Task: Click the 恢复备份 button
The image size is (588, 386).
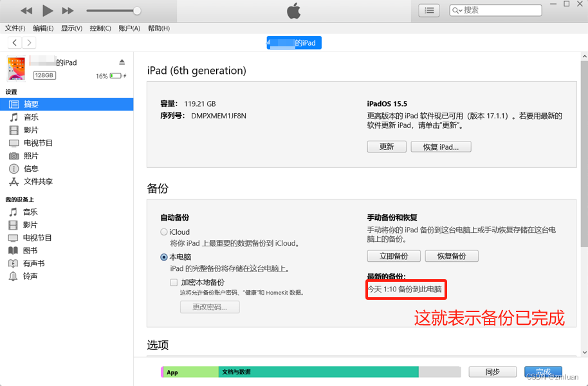Action: 452,256
